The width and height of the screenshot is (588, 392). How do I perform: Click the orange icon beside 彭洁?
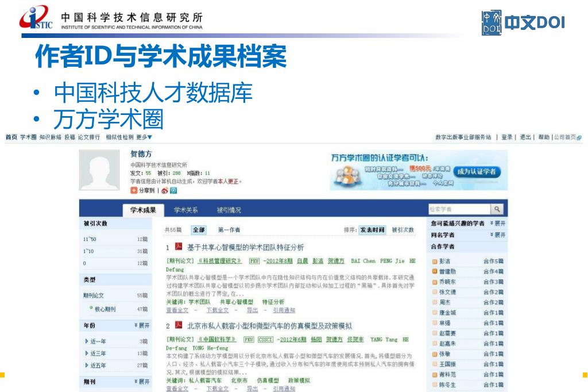(435, 262)
